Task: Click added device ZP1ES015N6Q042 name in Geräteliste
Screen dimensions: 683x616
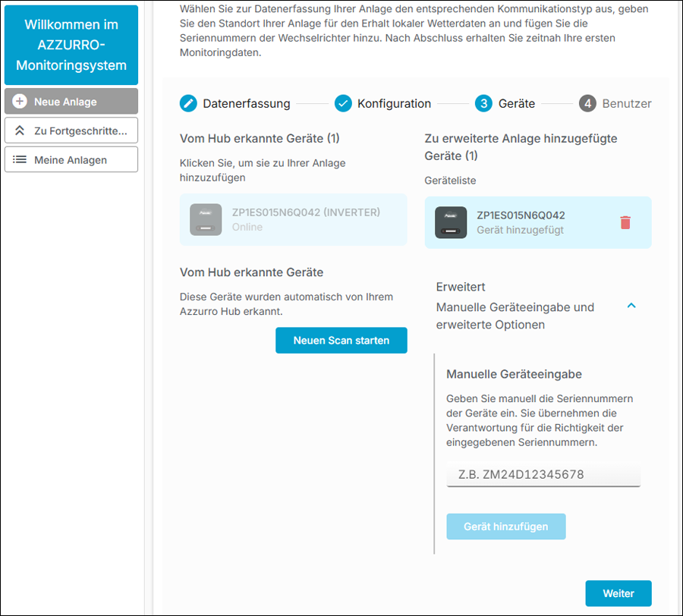Action: [521, 215]
